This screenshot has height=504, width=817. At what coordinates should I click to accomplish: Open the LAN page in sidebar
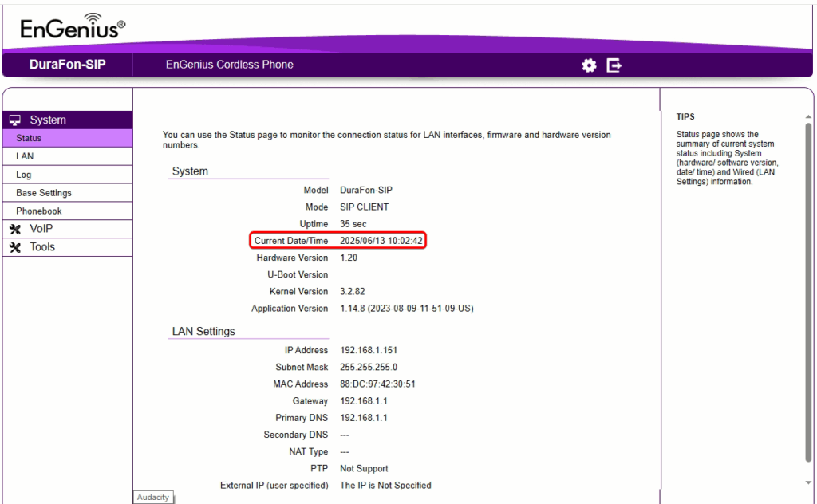tap(67, 156)
